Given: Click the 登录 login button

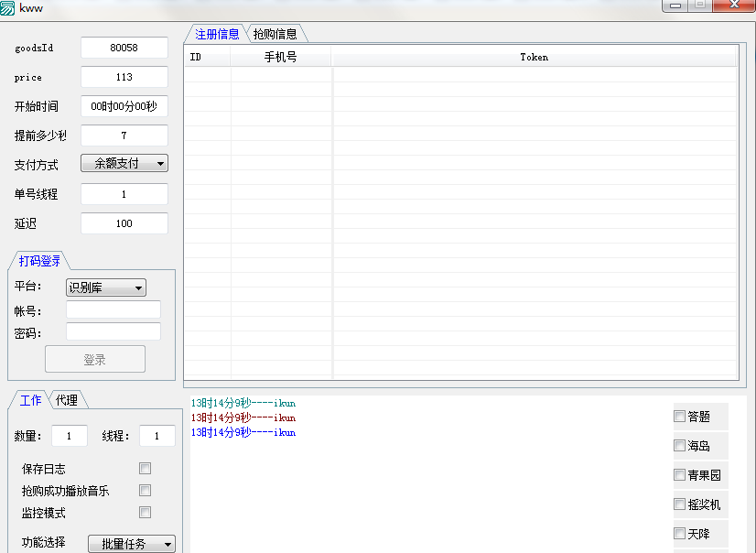Looking at the screenshot, I should 94,358.
